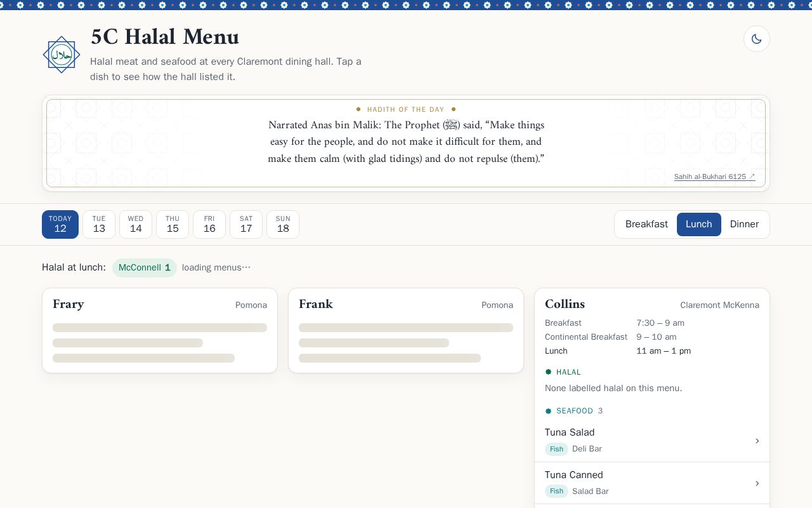Select Saturday 17 date
Image resolution: width=812 pixels, height=508 pixels.
246,224
